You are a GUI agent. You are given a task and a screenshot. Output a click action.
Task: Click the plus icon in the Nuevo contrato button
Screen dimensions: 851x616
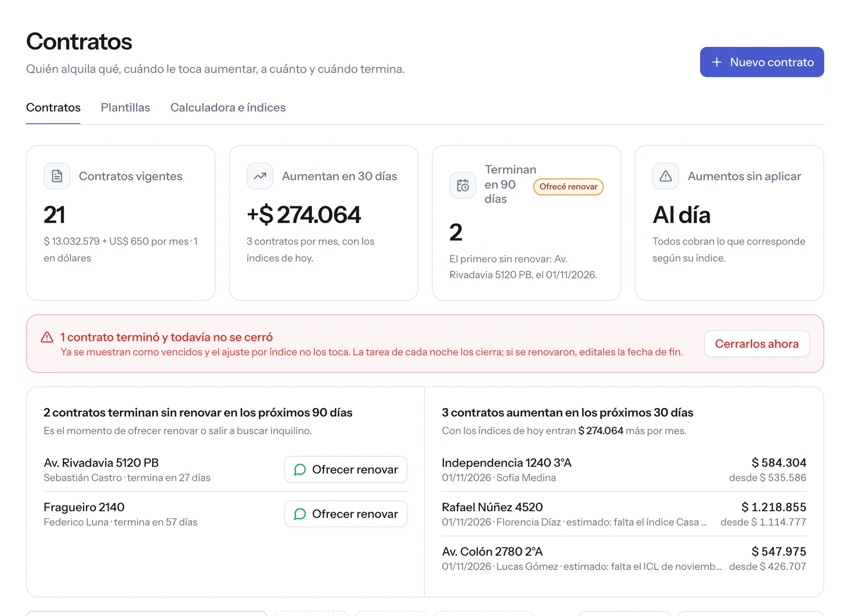[717, 62]
